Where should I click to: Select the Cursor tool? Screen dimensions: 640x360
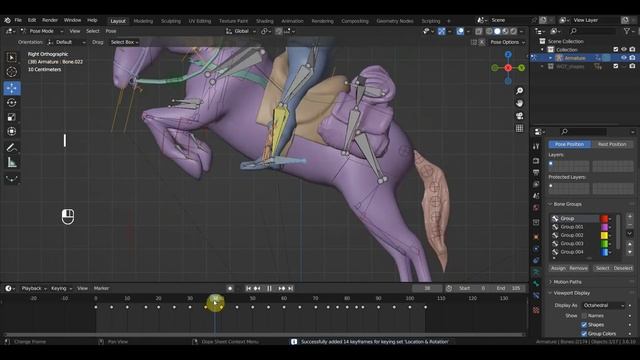[11, 72]
